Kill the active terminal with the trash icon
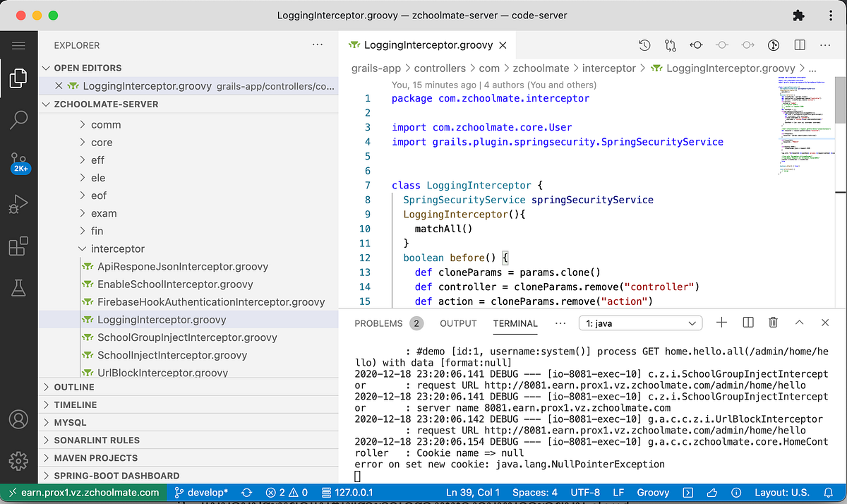 point(773,323)
